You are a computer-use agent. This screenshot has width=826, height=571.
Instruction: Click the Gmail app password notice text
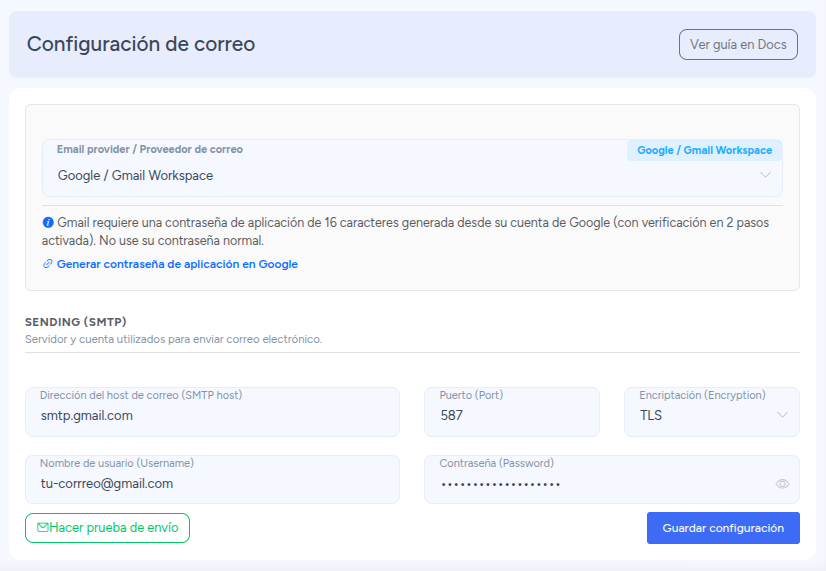click(406, 231)
